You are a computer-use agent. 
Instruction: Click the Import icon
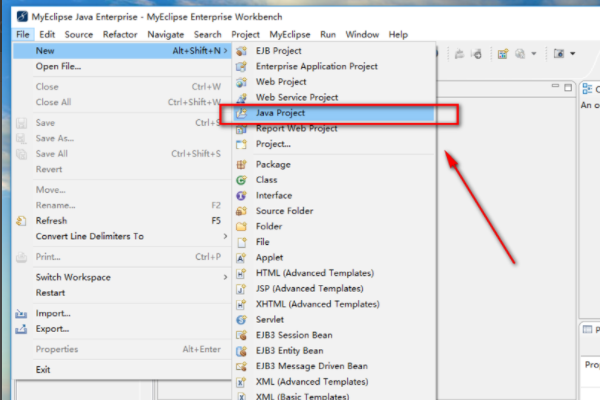click(x=22, y=313)
